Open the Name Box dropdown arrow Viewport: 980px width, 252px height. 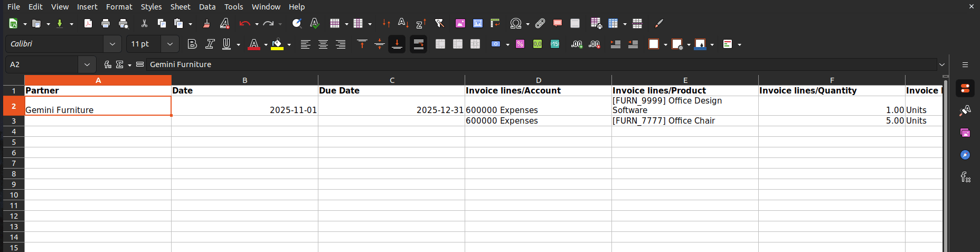87,64
